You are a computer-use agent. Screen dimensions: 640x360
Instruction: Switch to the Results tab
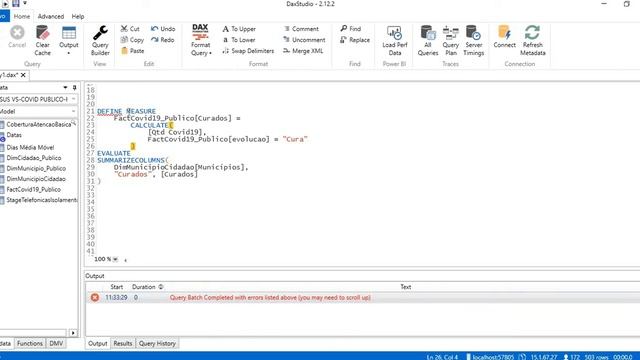point(122,344)
